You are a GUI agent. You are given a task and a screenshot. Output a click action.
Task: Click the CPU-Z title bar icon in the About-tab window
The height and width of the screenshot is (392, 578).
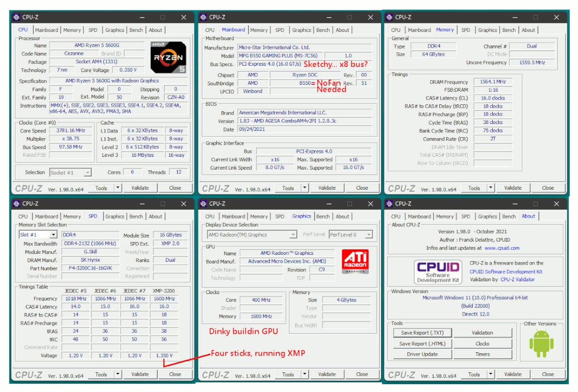point(389,203)
